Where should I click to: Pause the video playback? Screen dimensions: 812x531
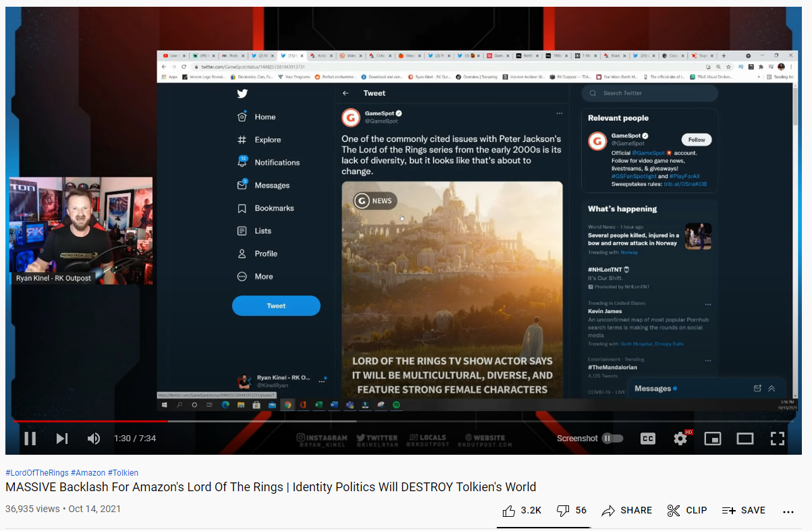pos(30,439)
